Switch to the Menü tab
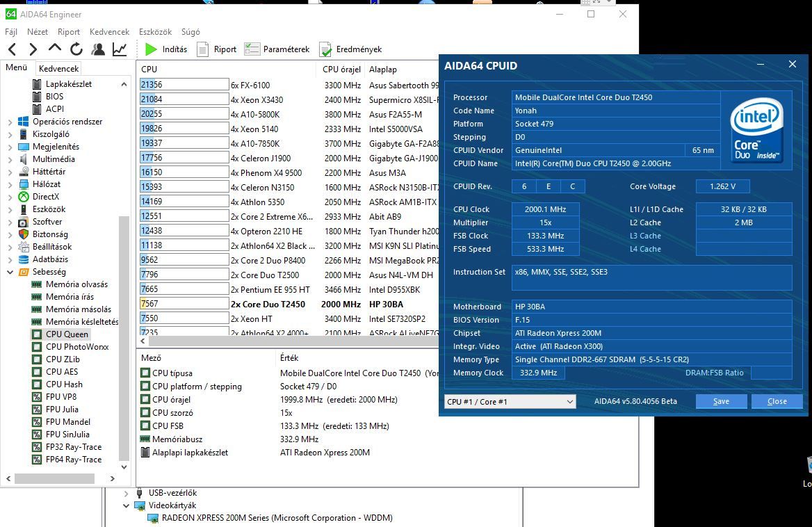This screenshot has height=527, width=812. [17, 68]
